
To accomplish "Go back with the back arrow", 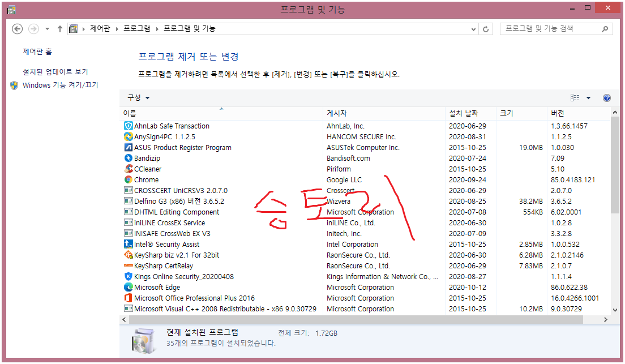I will [x=17, y=29].
